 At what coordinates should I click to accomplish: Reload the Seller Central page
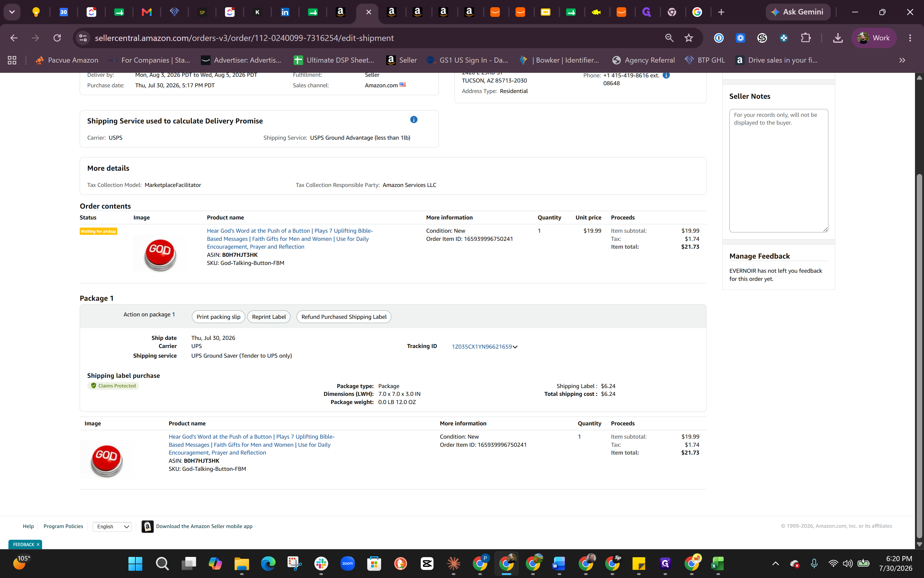click(57, 38)
